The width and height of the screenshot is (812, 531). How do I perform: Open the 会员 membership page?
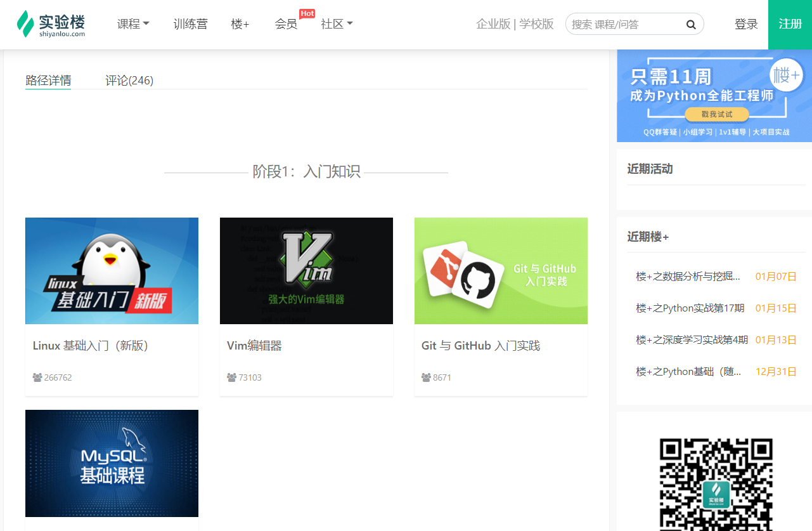pyautogui.click(x=286, y=24)
